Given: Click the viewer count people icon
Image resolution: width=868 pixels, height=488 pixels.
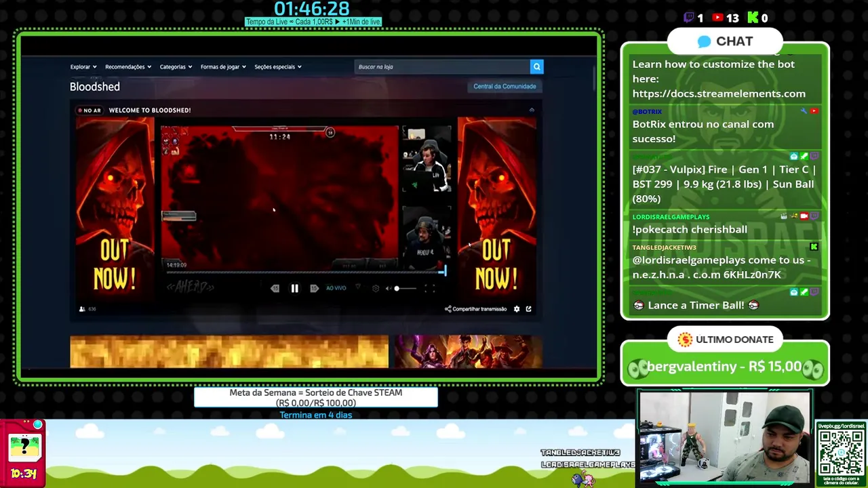Looking at the screenshot, I should pos(82,309).
